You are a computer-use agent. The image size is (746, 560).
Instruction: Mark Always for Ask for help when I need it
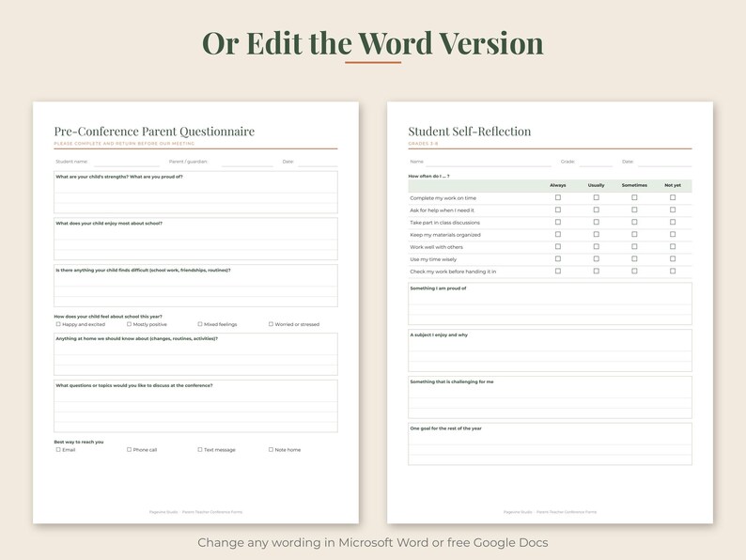coord(557,210)
